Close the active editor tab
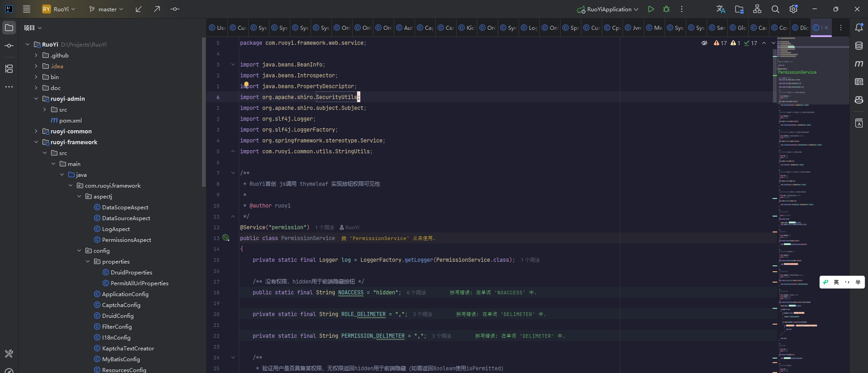The height and width of the screenshot is (373, 868). 826,28
